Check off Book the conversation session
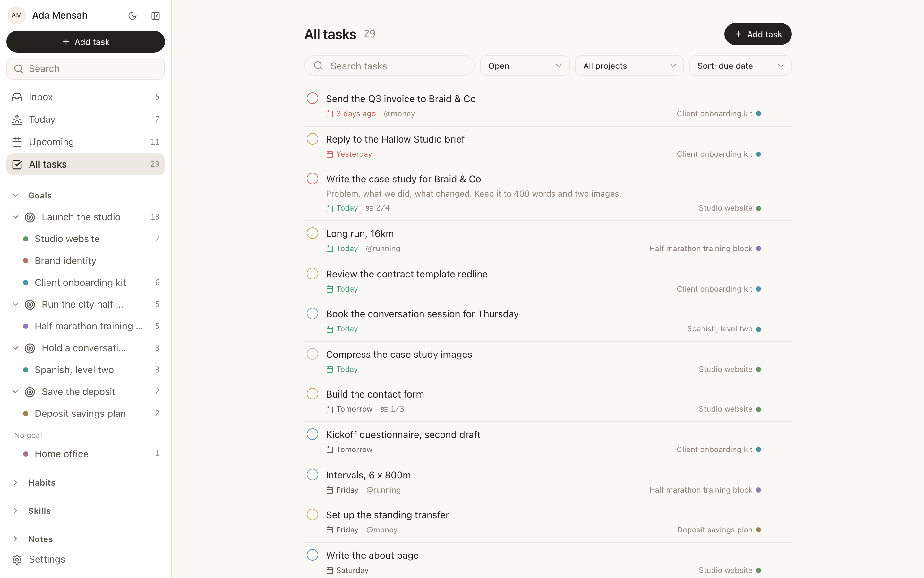Viewport: 924px width, 578px height. pos(312,313)
